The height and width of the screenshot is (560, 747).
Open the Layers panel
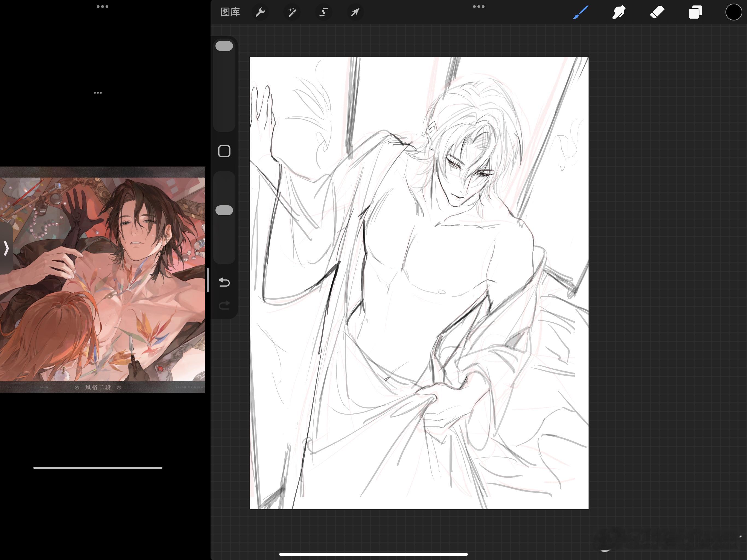coord(695,12)
